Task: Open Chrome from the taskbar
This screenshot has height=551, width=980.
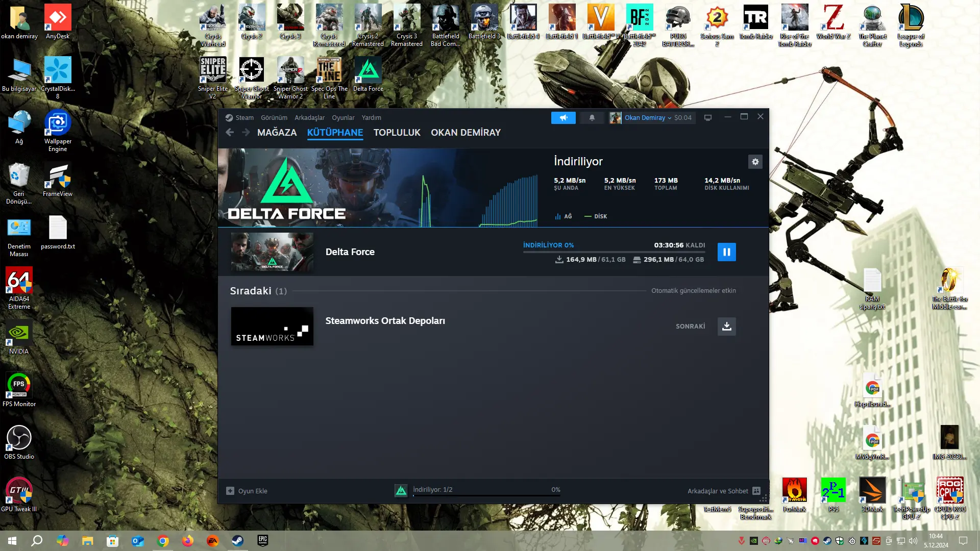Action: pos(163,541)
